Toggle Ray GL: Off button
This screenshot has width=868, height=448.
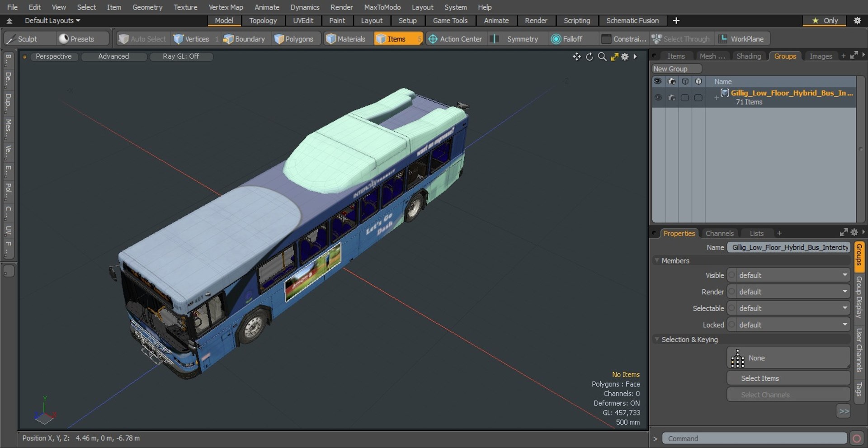point(181,57)
